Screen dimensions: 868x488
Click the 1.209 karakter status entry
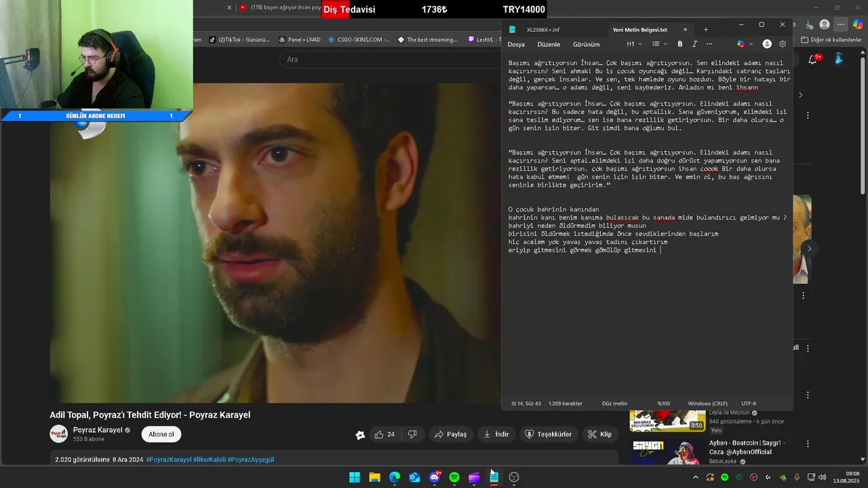[x=566, y=403]
